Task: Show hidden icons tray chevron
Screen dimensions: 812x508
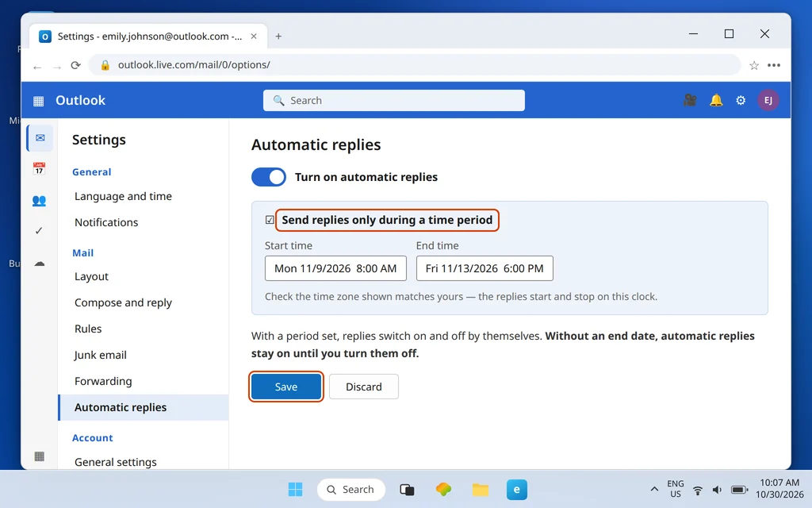Action: click(x=654, y=489)
